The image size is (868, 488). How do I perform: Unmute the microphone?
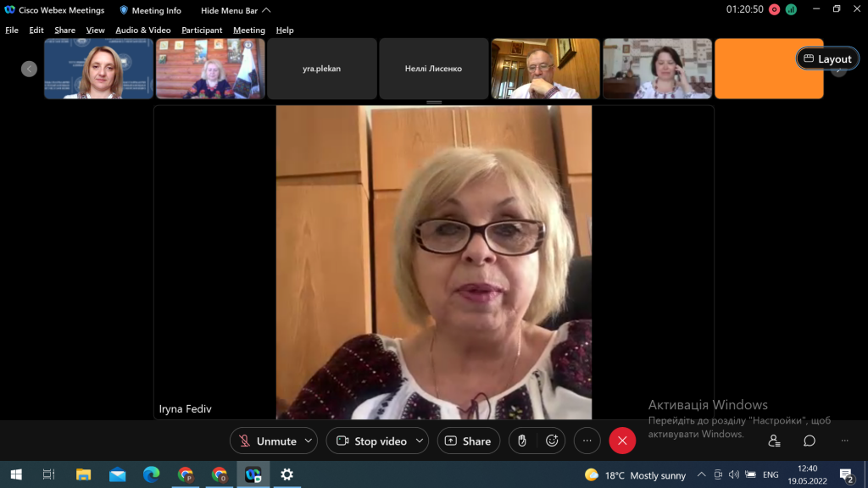(x=269, y=441)
